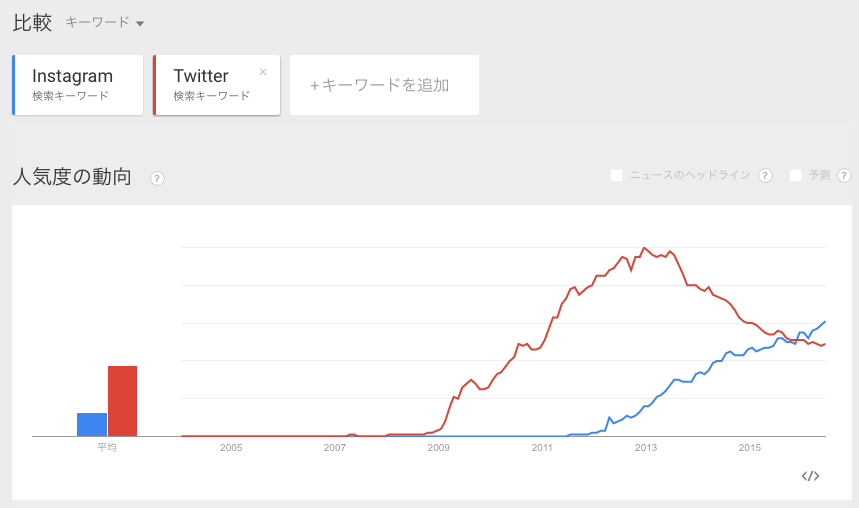
Task: Click the 2005 year label on the chart axis
Action: 231,447
